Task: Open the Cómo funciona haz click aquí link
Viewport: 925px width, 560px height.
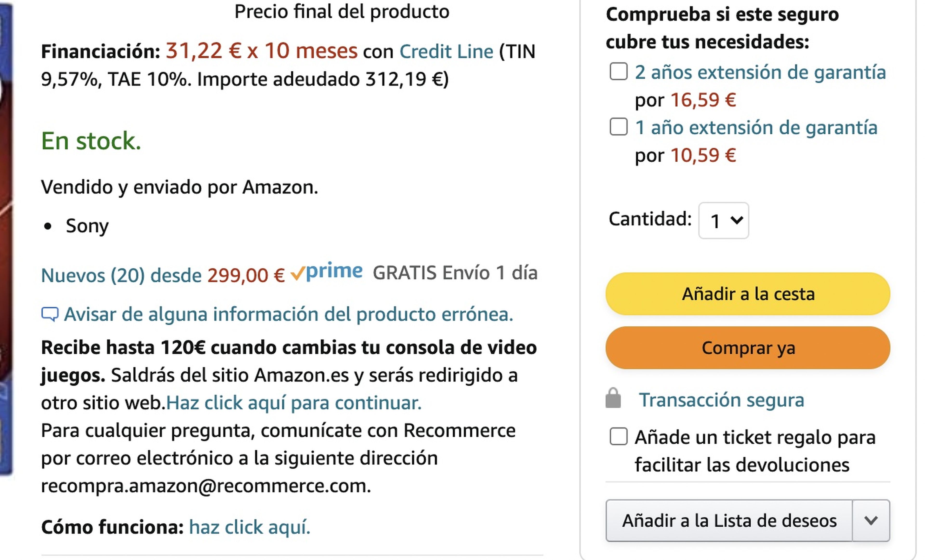Action: pyautogui.click(x=250, y=527)
